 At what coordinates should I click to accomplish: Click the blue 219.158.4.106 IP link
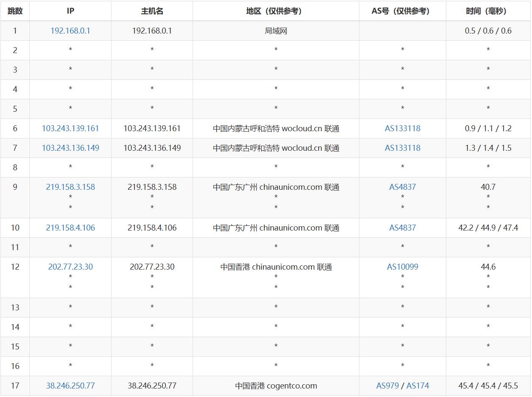click(x=70, y=228)
